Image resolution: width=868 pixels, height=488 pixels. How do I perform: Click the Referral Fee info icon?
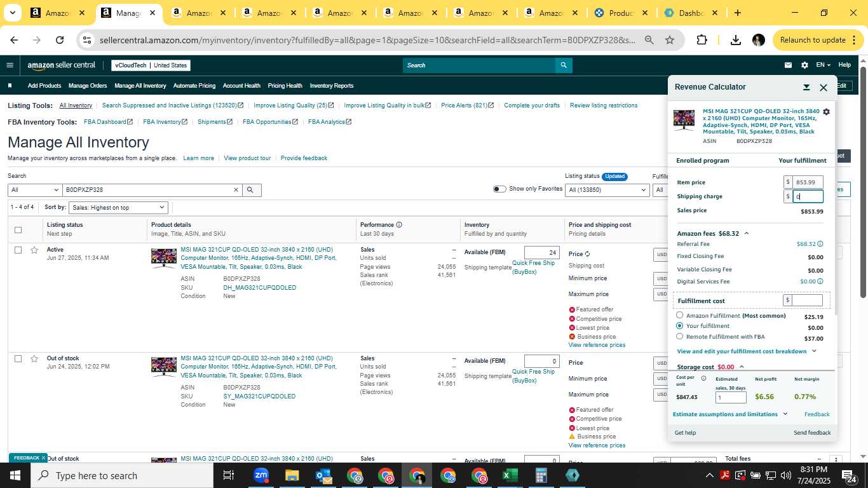820,244
